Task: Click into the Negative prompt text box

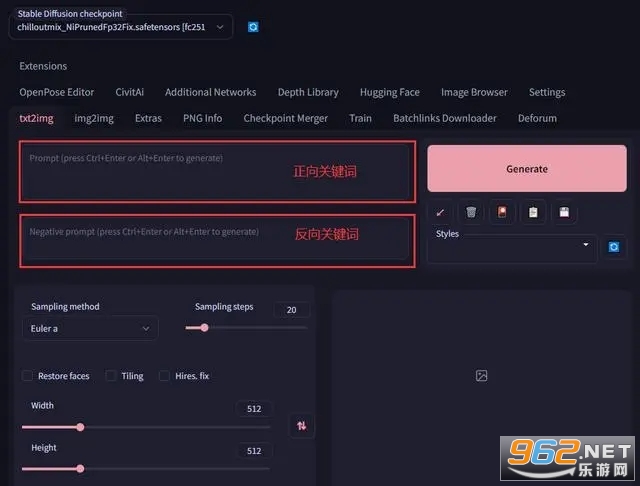Action: [216, 240]
